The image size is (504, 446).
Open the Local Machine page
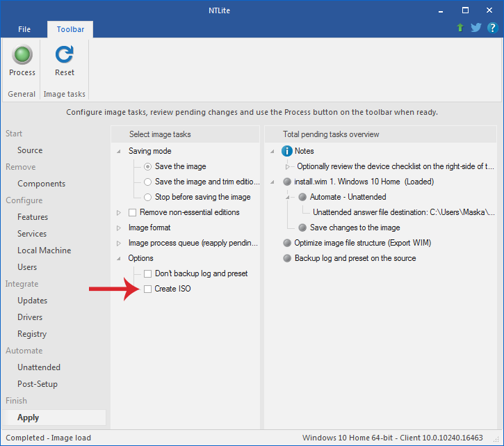(x=44, y=250)
